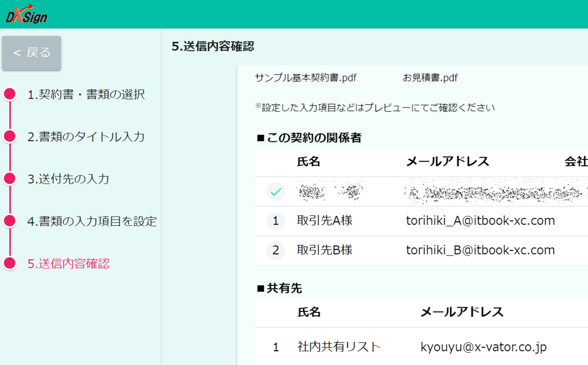Click the 戻る button
Screen dimensions: 588x365
[31, 53]
